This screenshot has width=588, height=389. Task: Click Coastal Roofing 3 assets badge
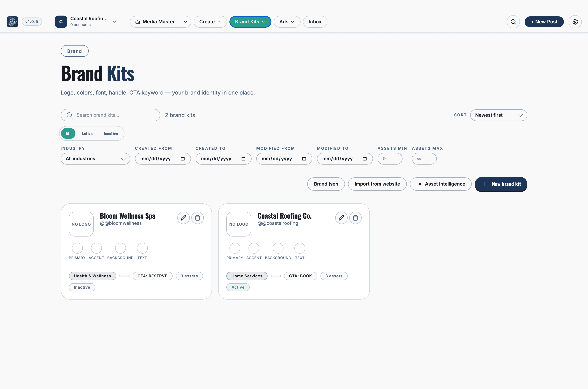click(334, 276)
